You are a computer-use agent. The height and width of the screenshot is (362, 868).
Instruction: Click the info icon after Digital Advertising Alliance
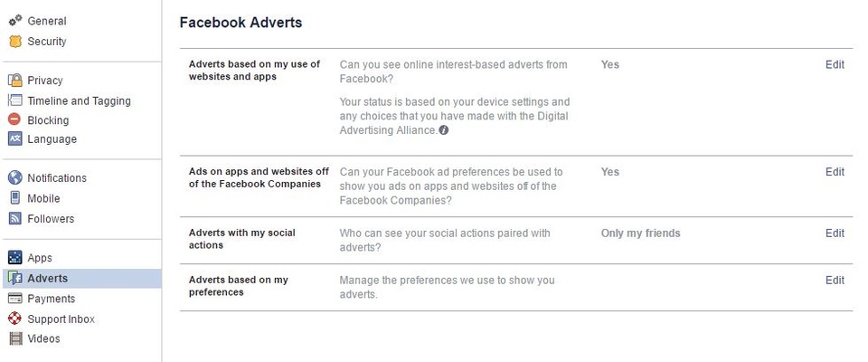point(444,130)
